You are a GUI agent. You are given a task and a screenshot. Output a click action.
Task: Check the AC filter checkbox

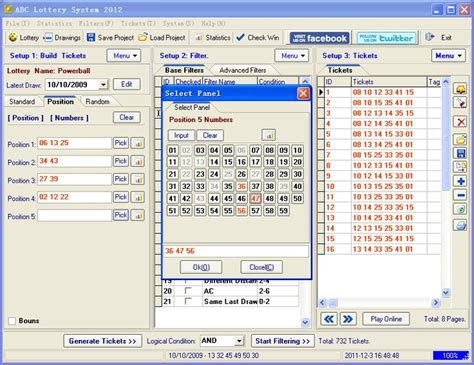point(188,291)
